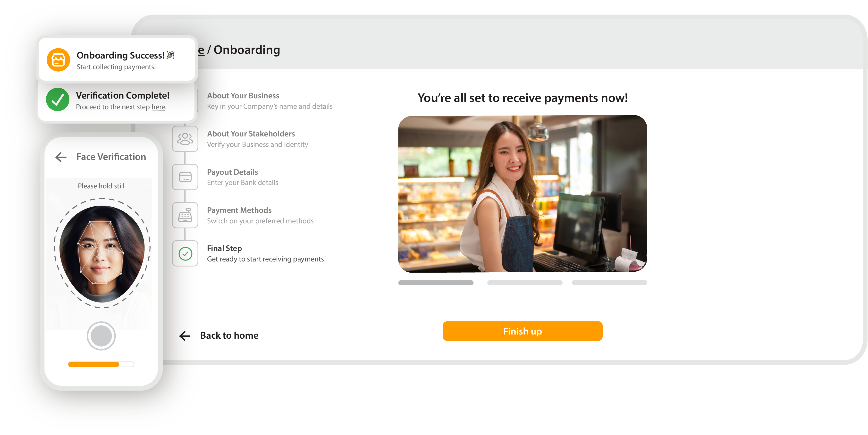The image size is (868, 435).
Task: Follow the 'here' link in Verification Complete
Action: pyautogui.click(x=158, y=107)
